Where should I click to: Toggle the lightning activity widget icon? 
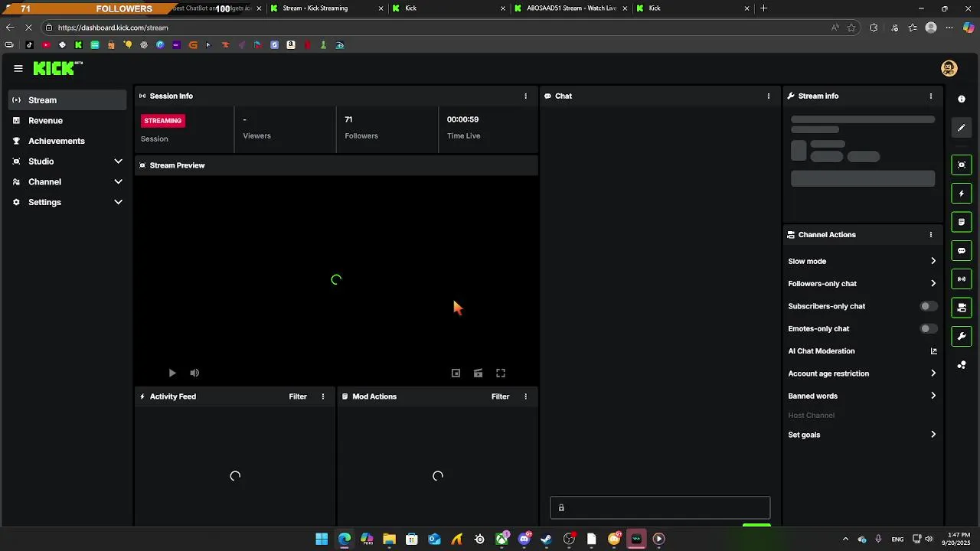tap(962, 194)
